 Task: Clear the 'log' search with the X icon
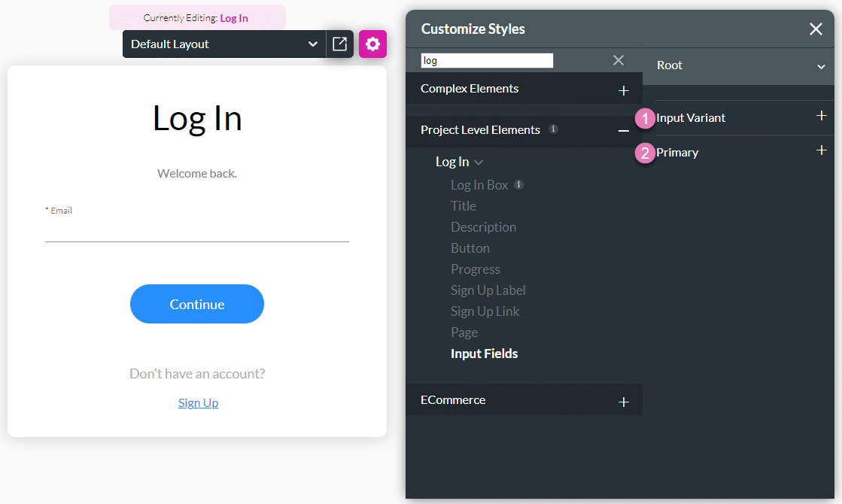[x=619, y=60]
